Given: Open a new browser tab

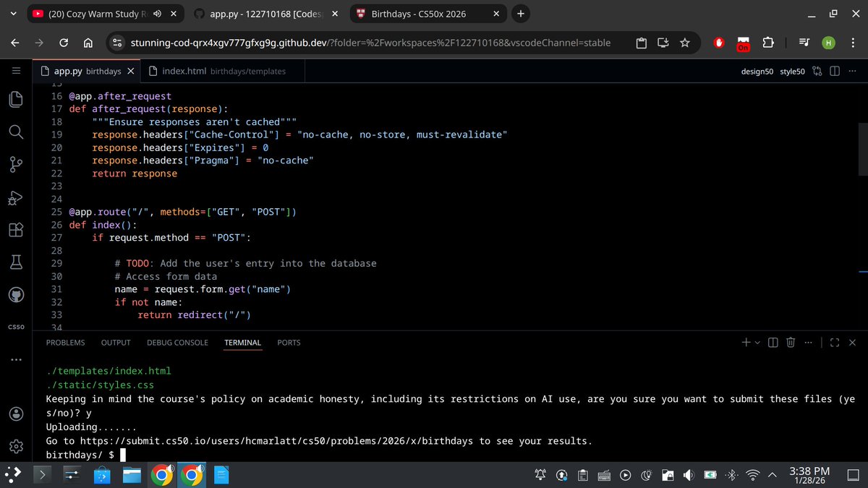Looking at the screenshot, I should tap(521, 13).
